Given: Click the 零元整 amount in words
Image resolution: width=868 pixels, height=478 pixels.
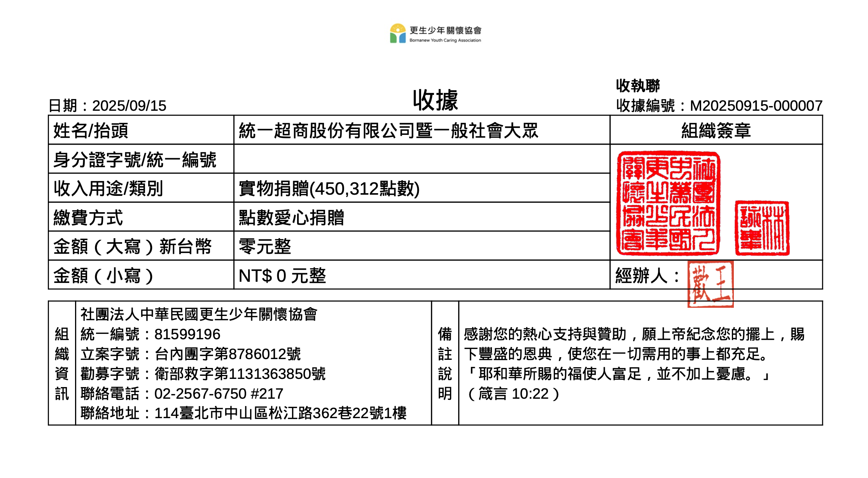Looking at the screenshot, I should (x=265, y=246).
